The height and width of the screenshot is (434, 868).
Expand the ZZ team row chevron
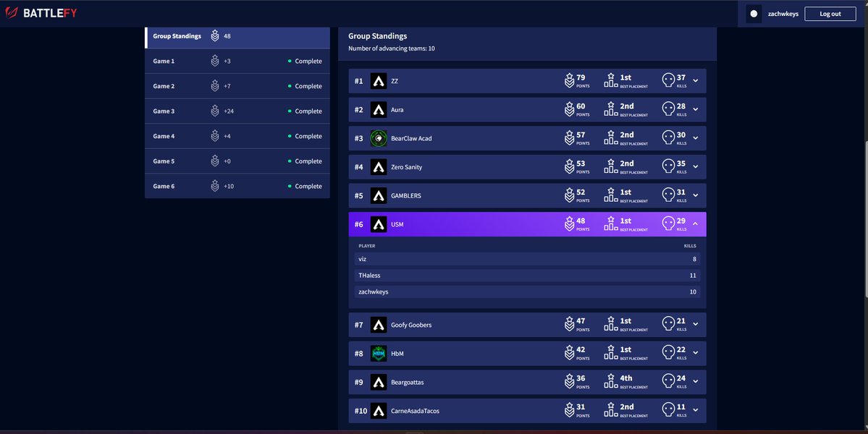click(x=695, y=81)
